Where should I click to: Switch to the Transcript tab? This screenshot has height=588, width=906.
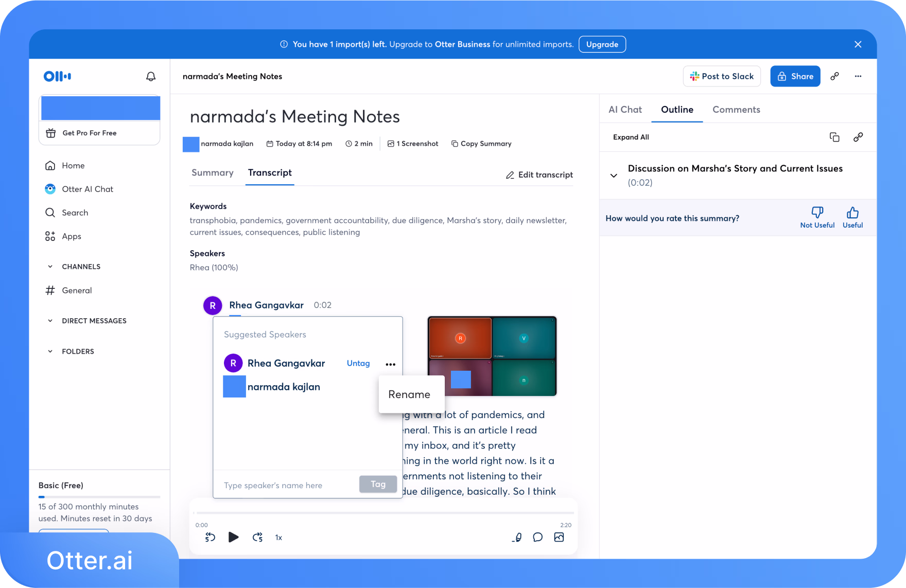tap(270, 173)
